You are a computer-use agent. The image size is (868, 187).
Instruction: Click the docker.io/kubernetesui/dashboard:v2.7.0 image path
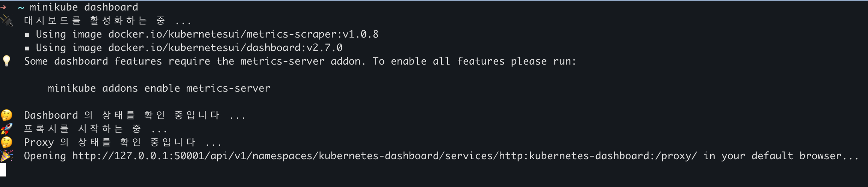point(225,48)
